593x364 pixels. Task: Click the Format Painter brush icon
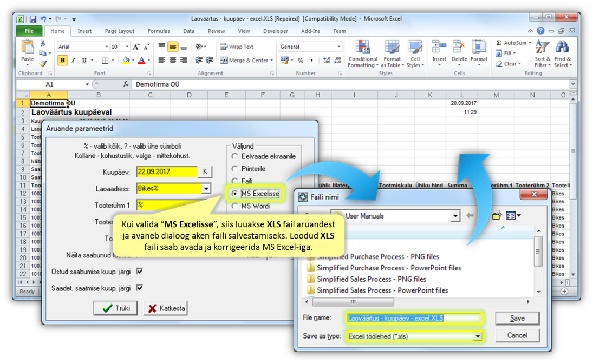coord(43,64)
